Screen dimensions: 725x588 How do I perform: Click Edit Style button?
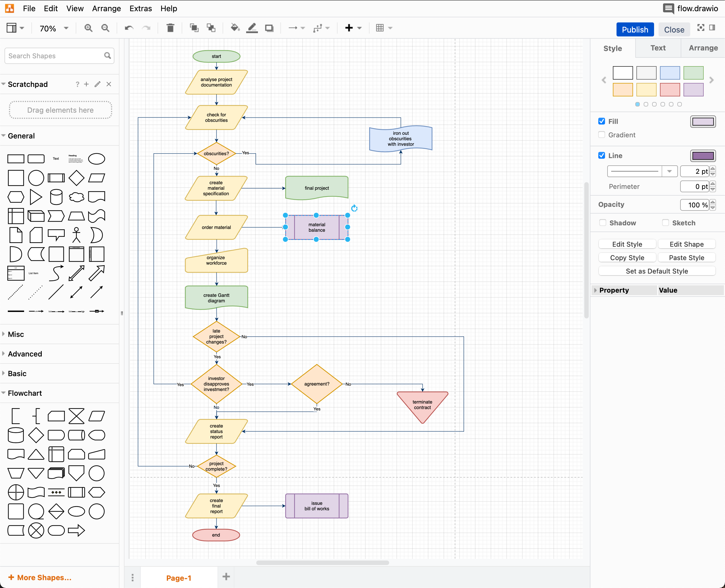(627, 244)
